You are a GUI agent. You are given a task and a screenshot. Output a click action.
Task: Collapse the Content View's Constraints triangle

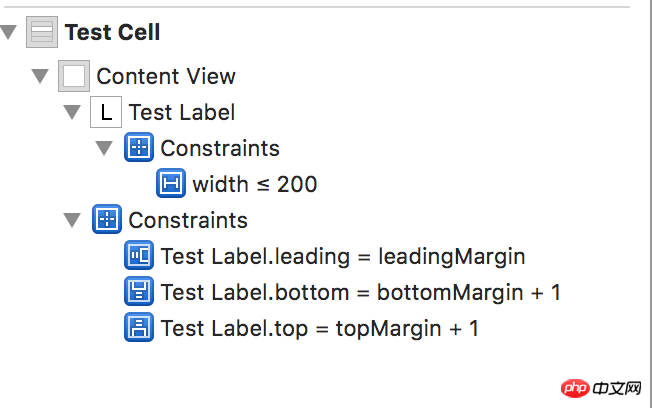(72, 220)
